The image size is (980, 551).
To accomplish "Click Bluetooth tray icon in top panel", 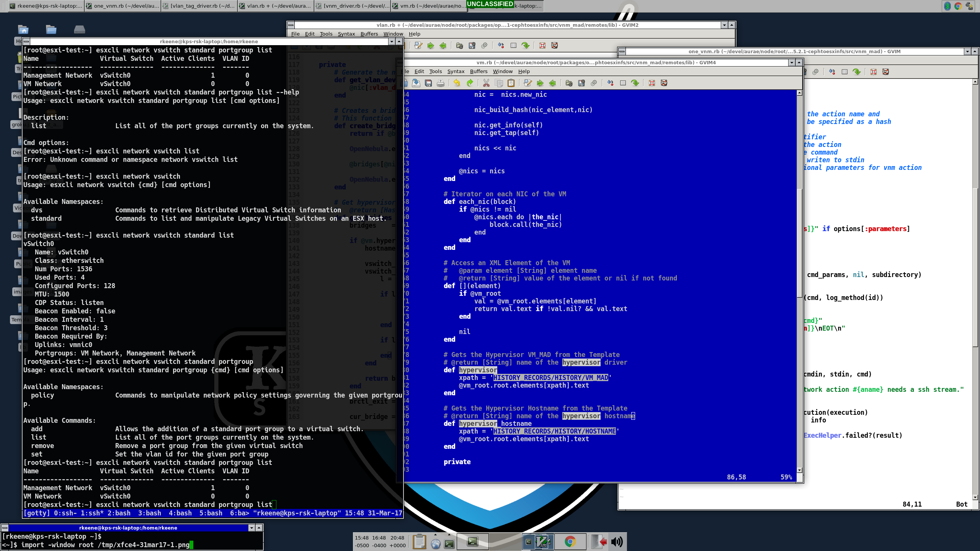I will pyautogui.click(x=947, y=6).
